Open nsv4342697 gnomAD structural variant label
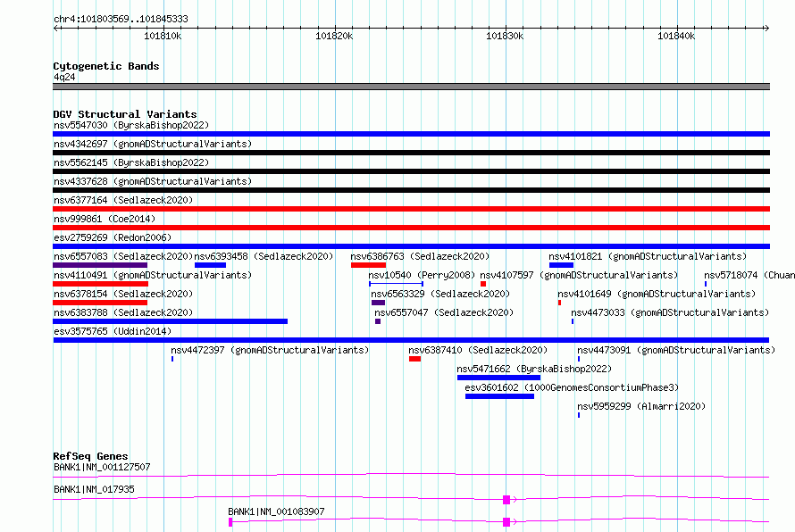Screen dimensions: 795x532 pyautogui.click(x=153, y=144)
